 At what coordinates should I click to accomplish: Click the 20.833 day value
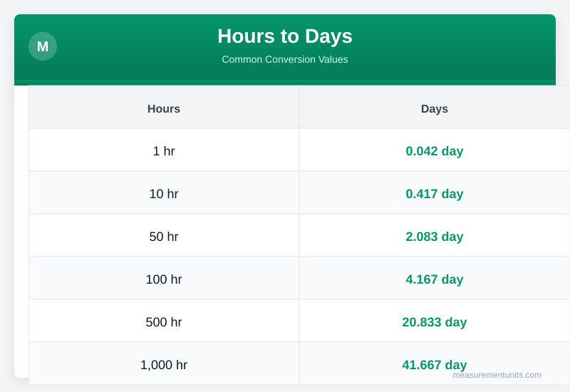pyautogui.click(x=435, y=322)
